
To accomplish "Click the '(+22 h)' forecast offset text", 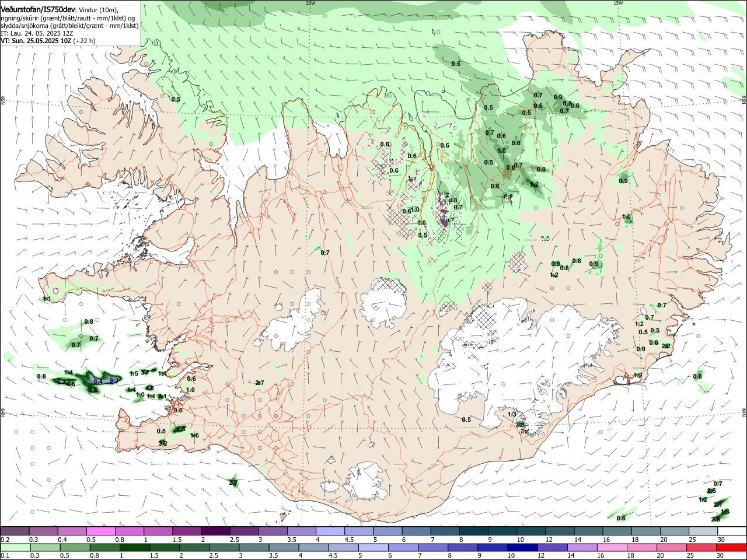I will (85, 41).
